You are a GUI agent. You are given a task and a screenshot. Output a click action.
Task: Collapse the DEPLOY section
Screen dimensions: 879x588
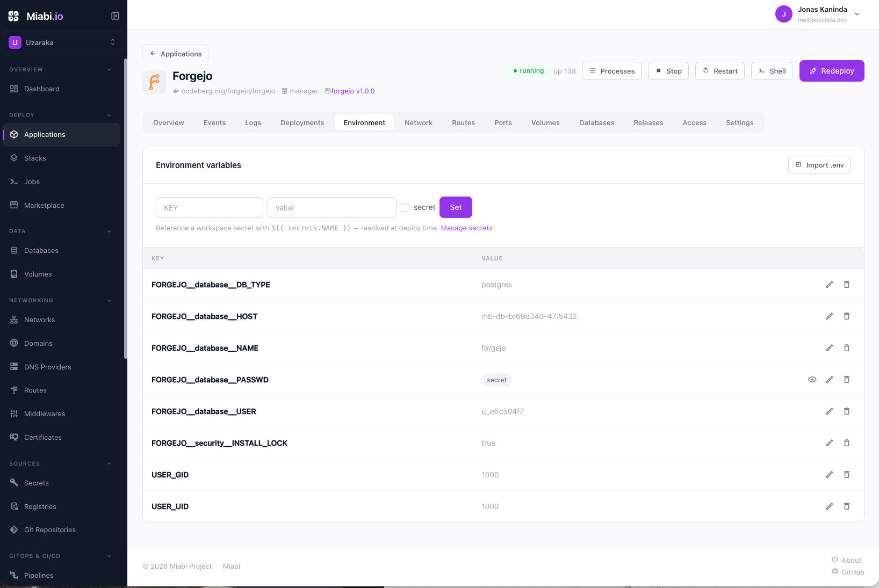pos(109,115)
